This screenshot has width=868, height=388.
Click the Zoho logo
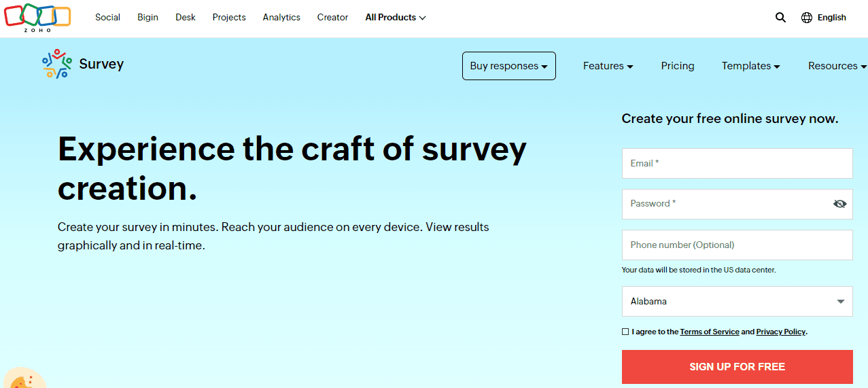tap(37, 17)
